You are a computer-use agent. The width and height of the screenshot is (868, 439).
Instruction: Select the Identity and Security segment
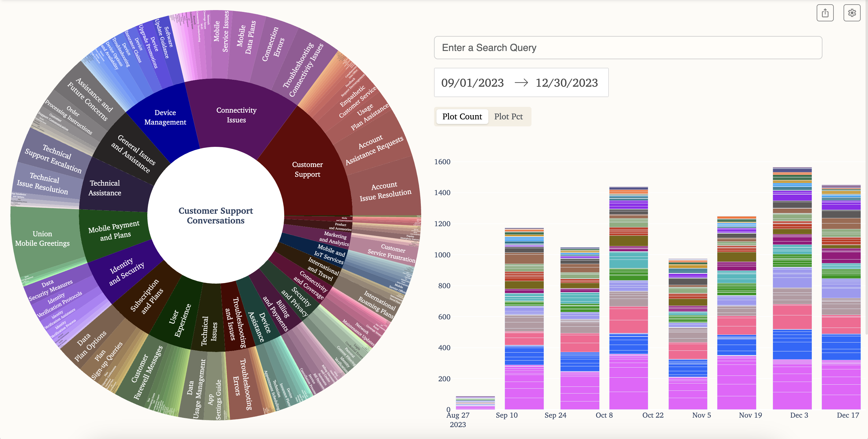(x=126, y=271)
